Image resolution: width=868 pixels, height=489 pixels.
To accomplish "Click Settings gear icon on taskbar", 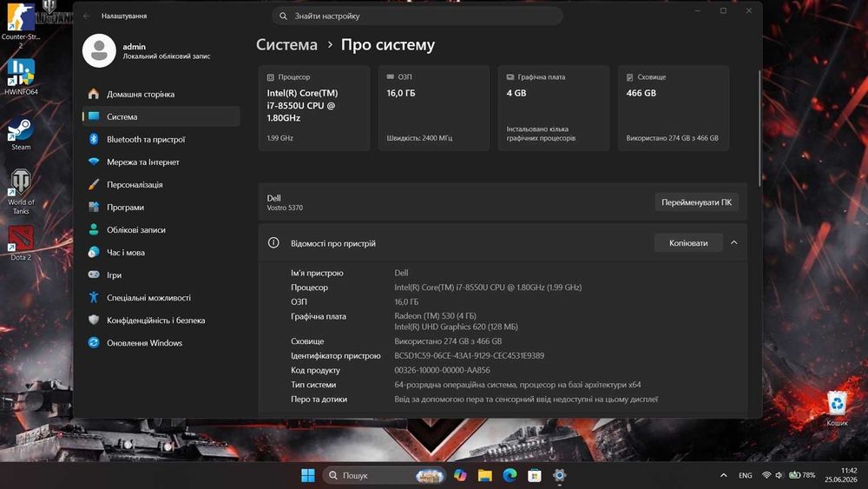I will (560, 475).
